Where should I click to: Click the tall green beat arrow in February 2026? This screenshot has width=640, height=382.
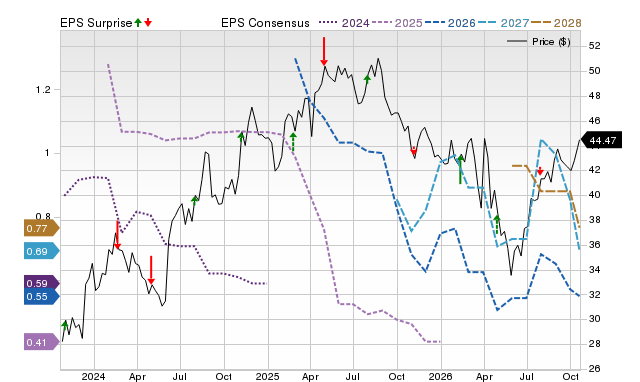pos(460,170)
